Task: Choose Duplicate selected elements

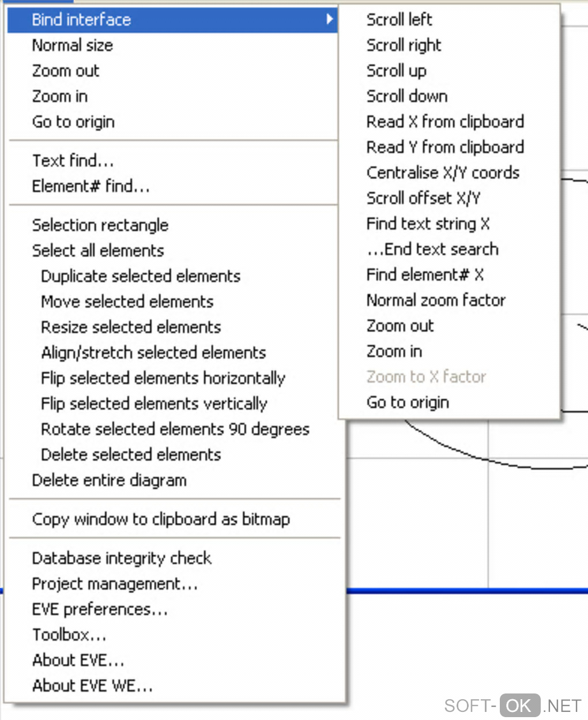Action: pos(141,276)
